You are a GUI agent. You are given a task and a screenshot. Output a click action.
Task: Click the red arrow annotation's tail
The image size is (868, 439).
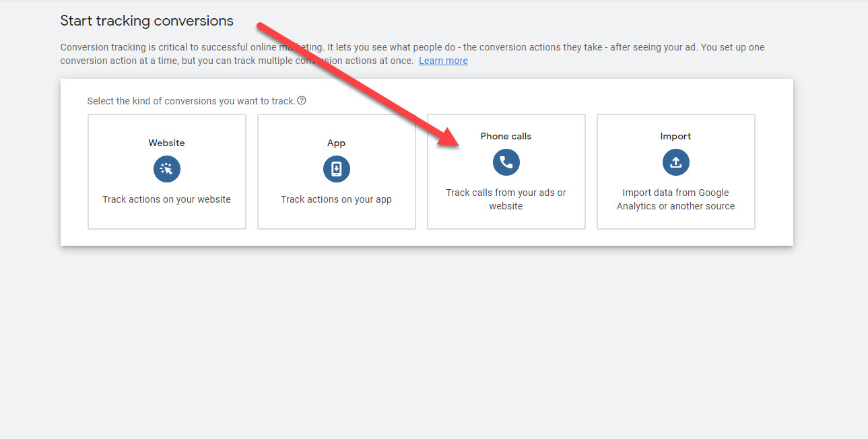263,27
